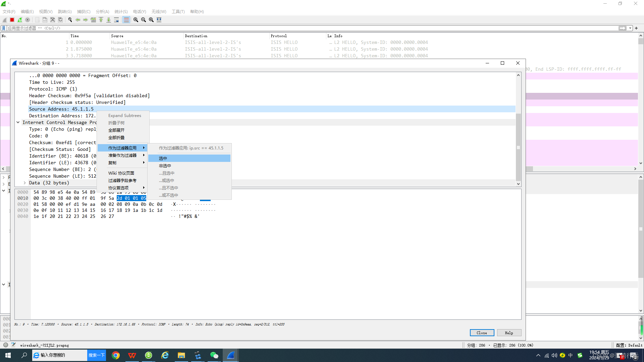Open Go to specified packet tool
644x362 pixels.
click(x=93, y=20)
